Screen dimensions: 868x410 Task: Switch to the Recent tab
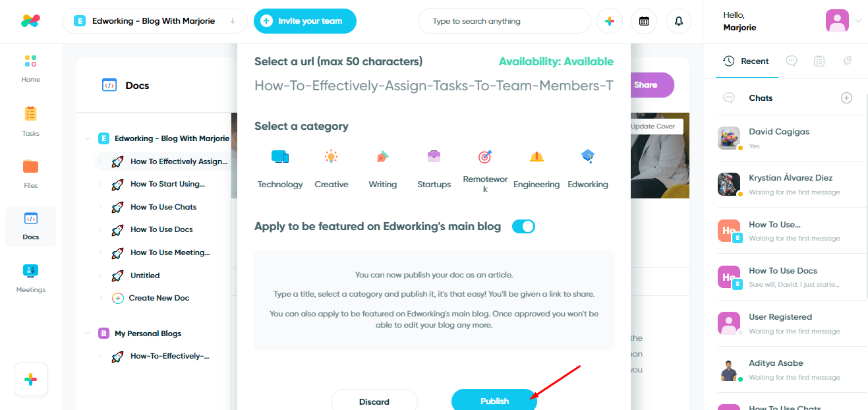tap(746, 61)
